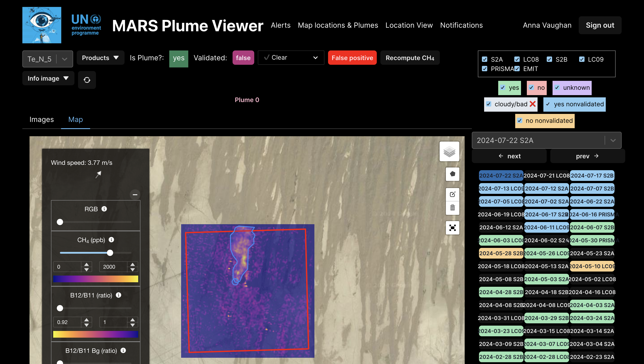Screen dimensions: 644x364
Task: Click the refresh icon button
Action: (87, 80)
